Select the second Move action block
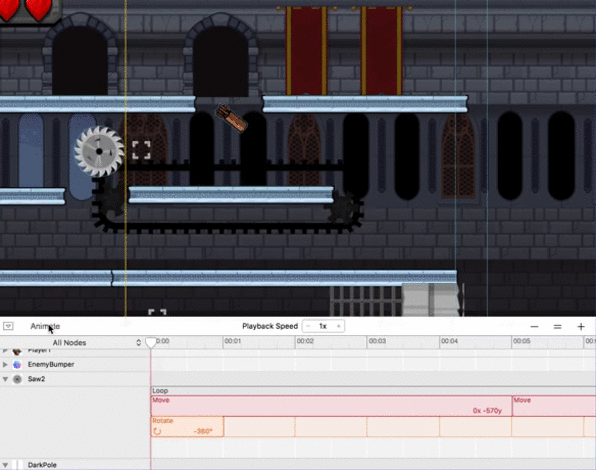Viewport: 596px width, 470px height. (554, 406)
